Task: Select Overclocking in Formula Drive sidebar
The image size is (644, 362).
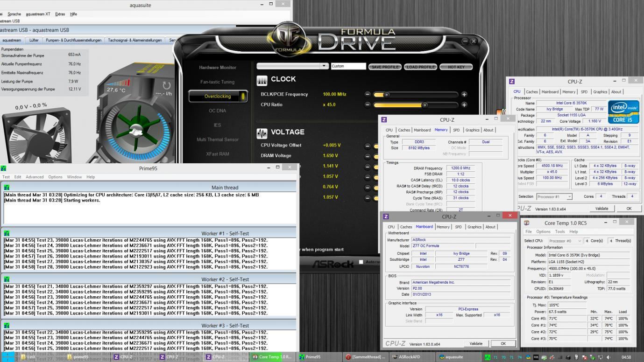Action: [218, 97]
